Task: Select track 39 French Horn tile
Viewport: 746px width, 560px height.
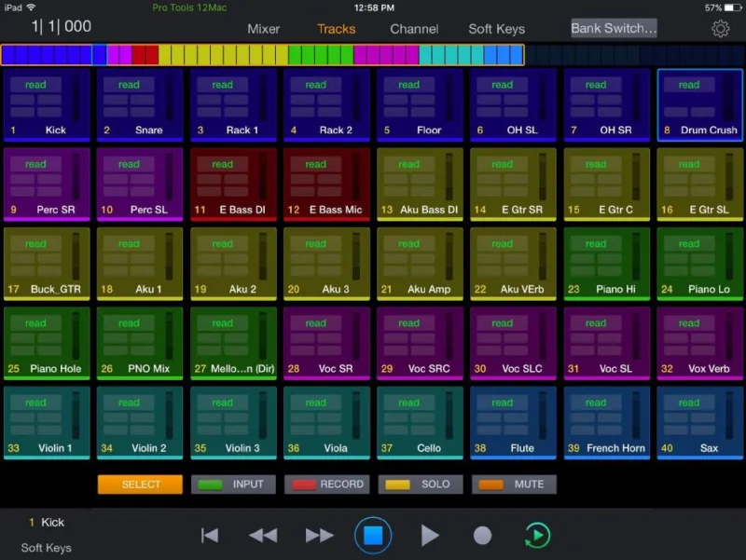Action: click(x=607, y=423)
